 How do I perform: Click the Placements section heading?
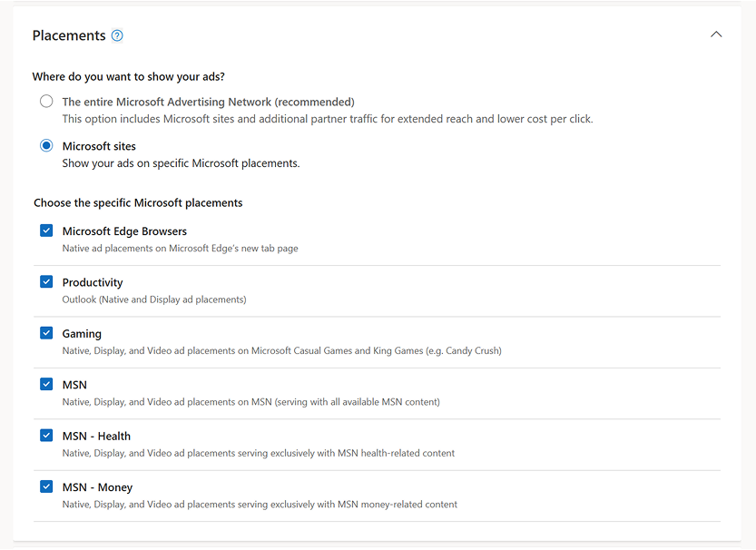tap(69, 35)
